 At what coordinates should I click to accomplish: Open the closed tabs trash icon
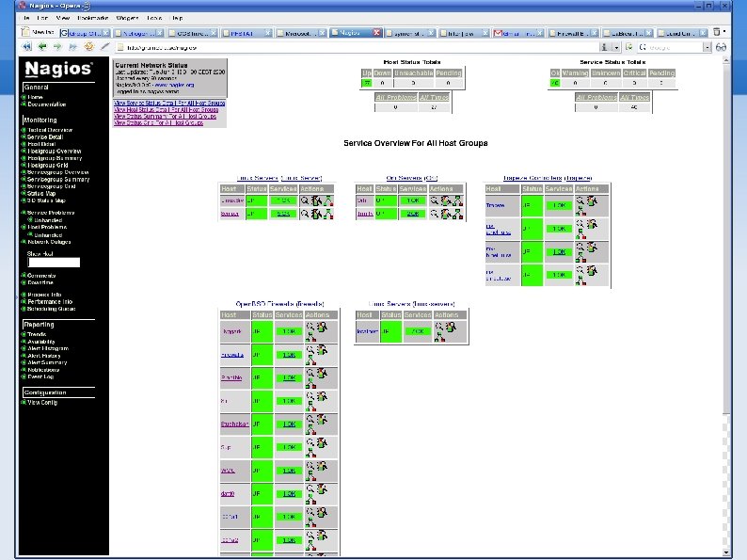tap(717, 32)
